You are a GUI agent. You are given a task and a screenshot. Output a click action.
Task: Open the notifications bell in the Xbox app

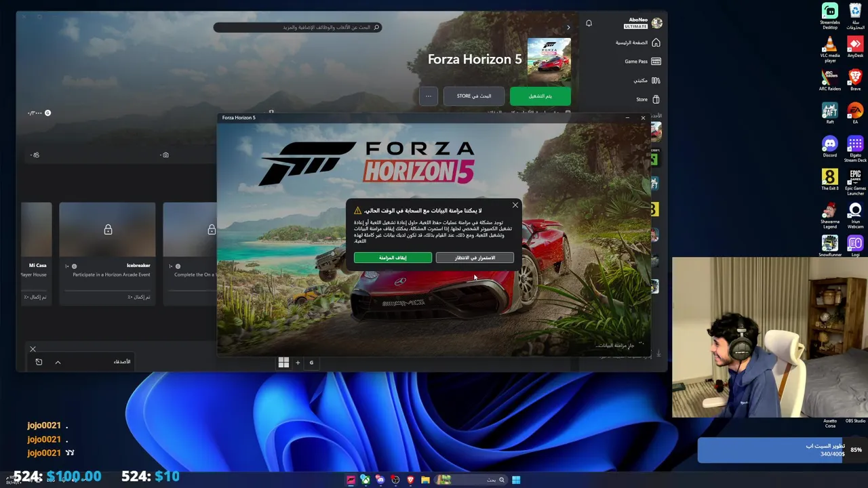[x=589, y=24]
